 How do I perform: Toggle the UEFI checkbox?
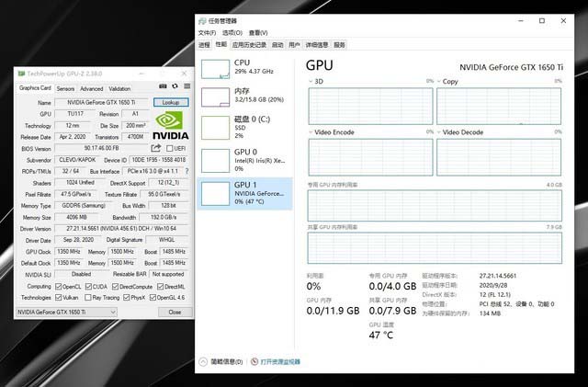pos(169,147)
